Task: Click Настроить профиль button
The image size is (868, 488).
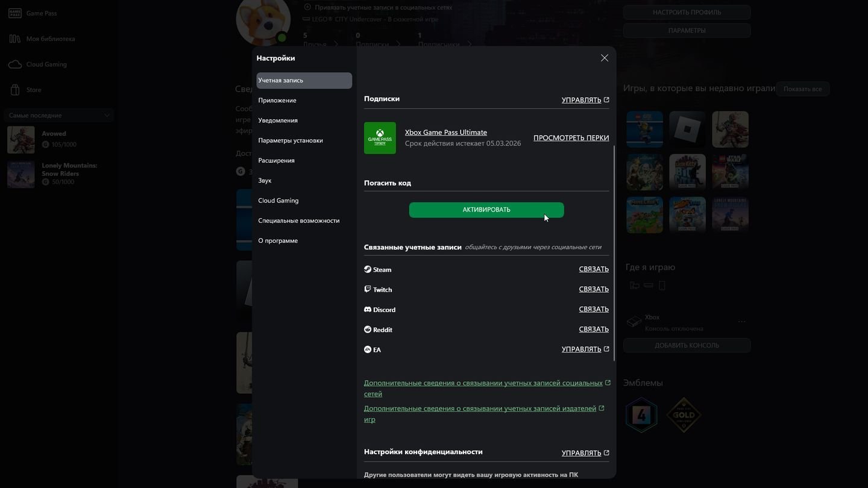Action: pos(687,12)
